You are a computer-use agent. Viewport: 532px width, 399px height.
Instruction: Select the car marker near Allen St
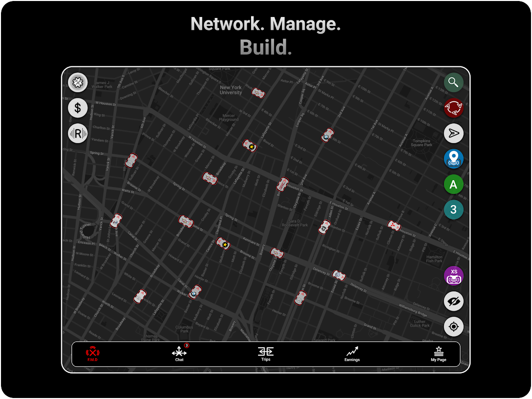click(x=324, y=227)
